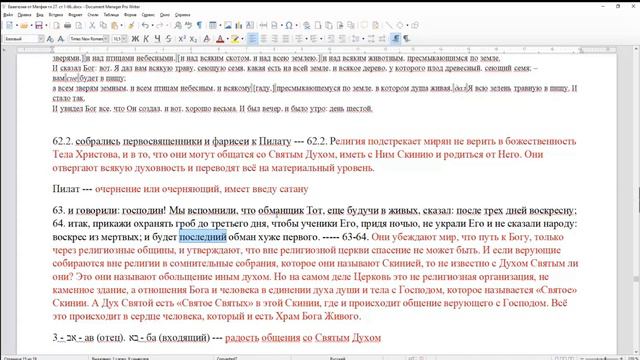The image size is (640, 360).
Task: Insert a hyperlink
Action: (x=306, y=25)
